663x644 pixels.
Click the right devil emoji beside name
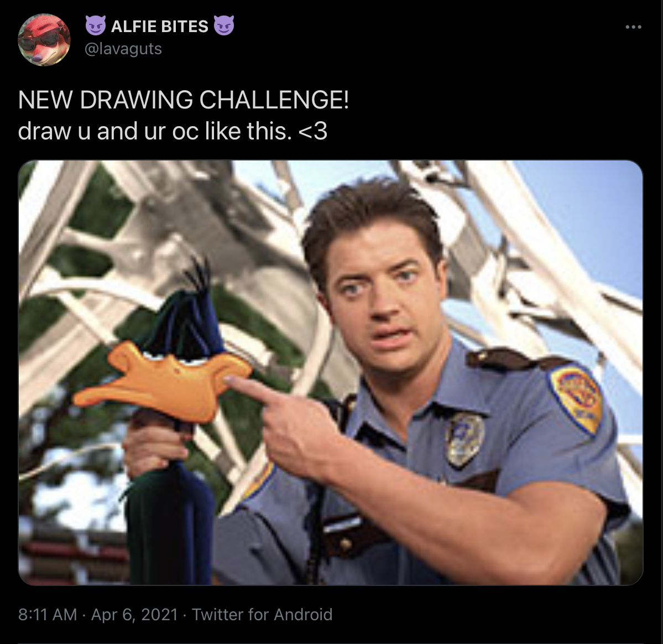(x=224, y=26)
